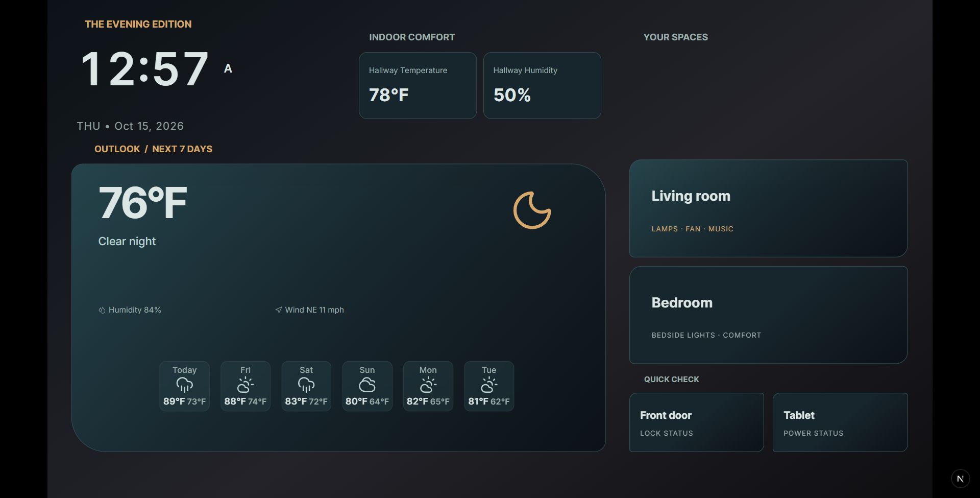This screenshot has height=498, width=980.
Task: Click the BEDSIDE LIGHTS · COMFORT subtitle
Action: point(706,335)
